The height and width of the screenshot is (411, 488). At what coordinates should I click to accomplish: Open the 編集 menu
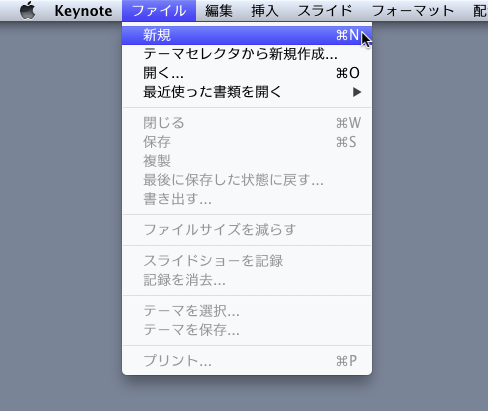[219, 11]
